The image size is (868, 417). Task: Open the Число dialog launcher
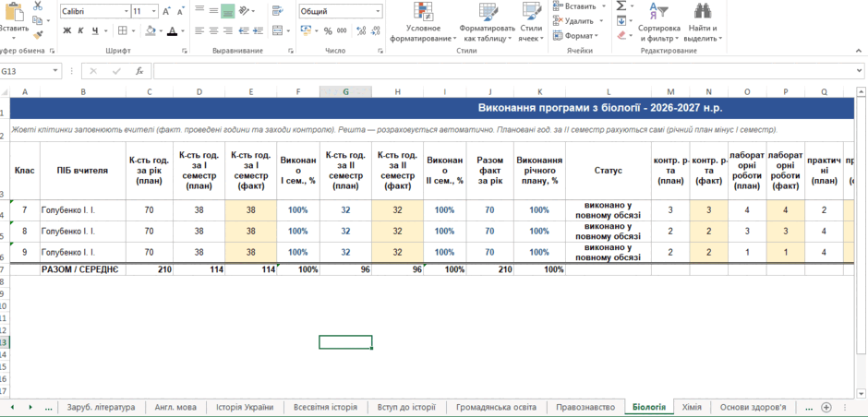380,51
